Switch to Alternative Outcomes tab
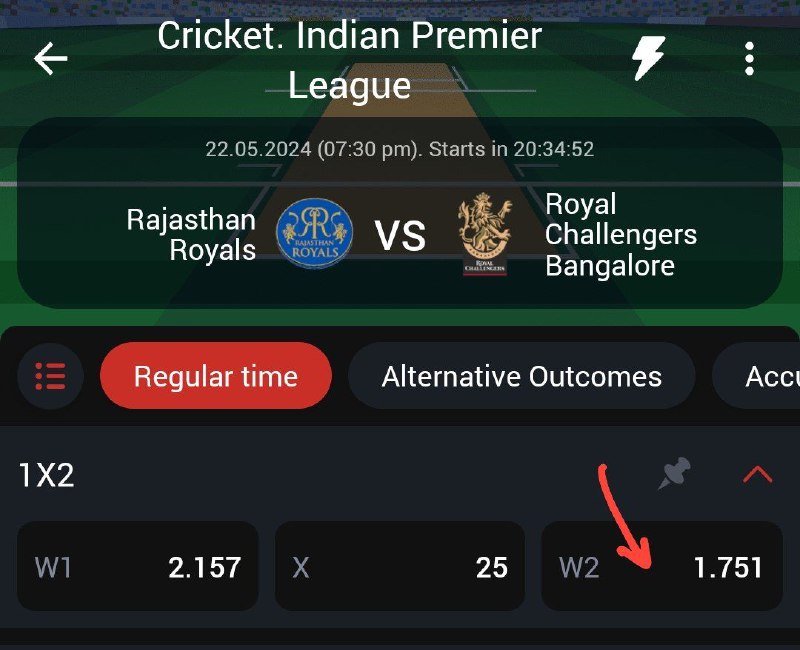The height and width of the screenshot is (650, 800). point(521,376)
